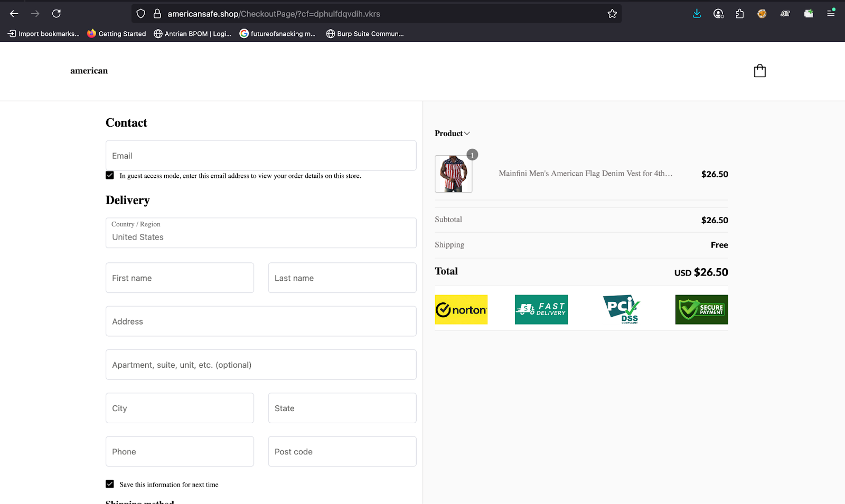Click the Fast Delivery badge
Image resolution: width=845 pixels, height=504 pixels.
tap(541, 310)
